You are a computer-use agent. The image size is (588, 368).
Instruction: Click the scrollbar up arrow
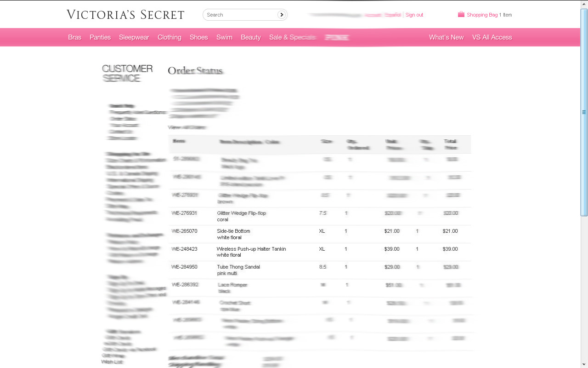[x=584, y=4]
